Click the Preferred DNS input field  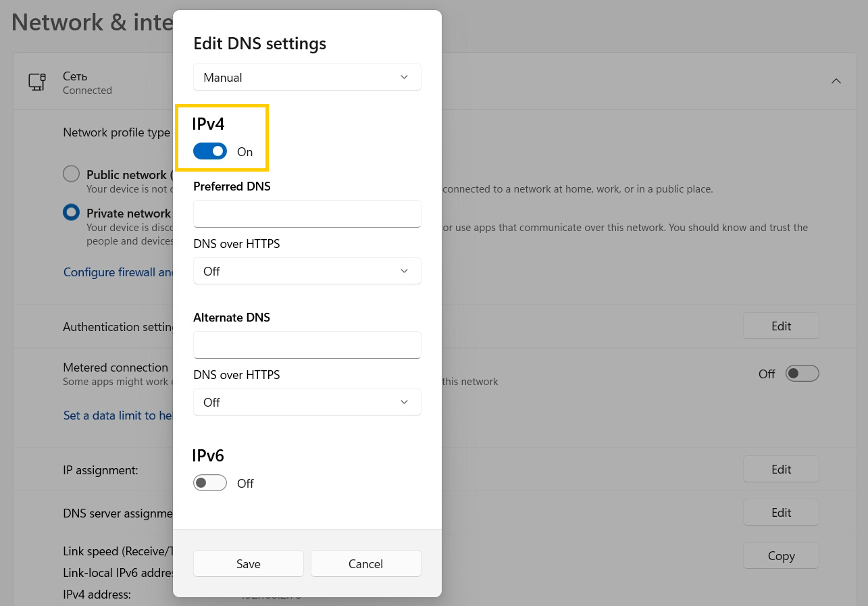(307, 213)
